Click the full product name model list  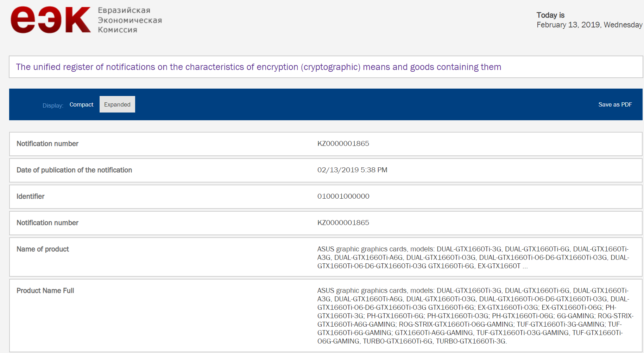click(x=475, y=316)
